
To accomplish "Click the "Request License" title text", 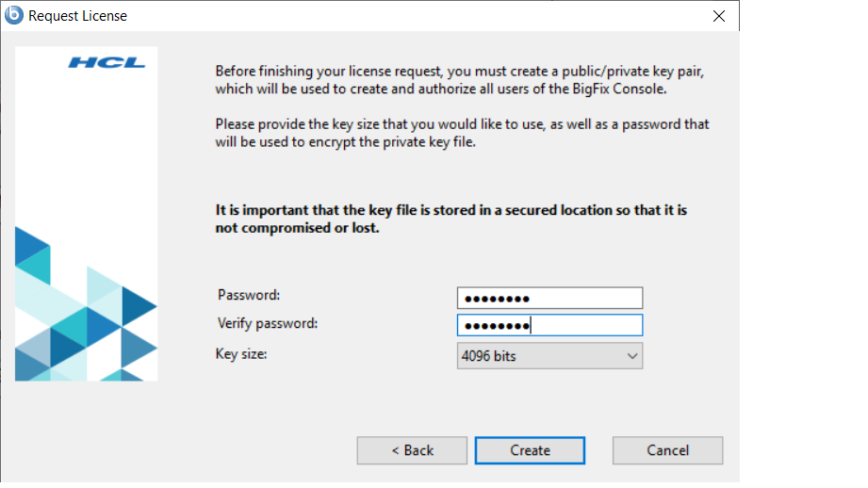I will click(x=77, y=16).
